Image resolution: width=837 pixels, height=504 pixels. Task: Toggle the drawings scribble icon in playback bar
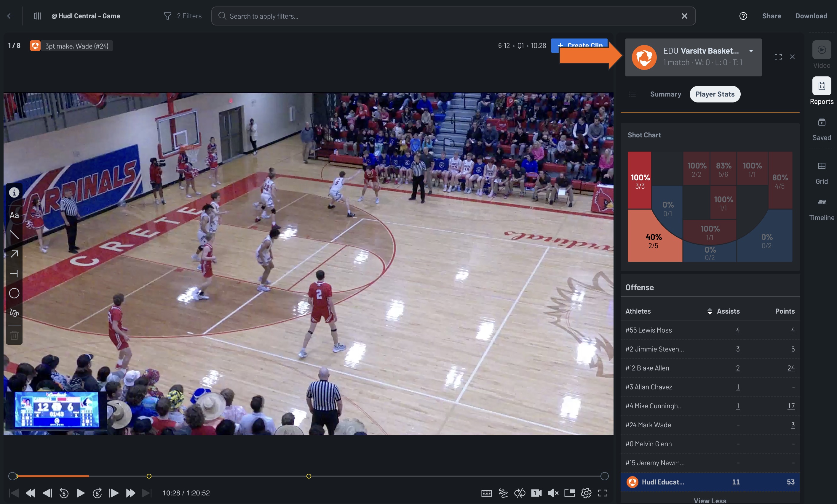click(503, 493)
